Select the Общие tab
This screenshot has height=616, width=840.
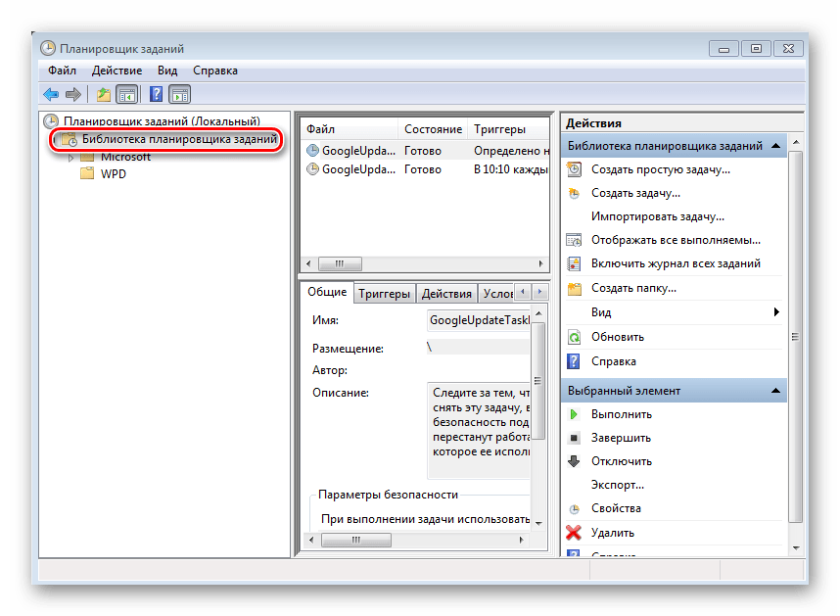click(x=327, y=292)
